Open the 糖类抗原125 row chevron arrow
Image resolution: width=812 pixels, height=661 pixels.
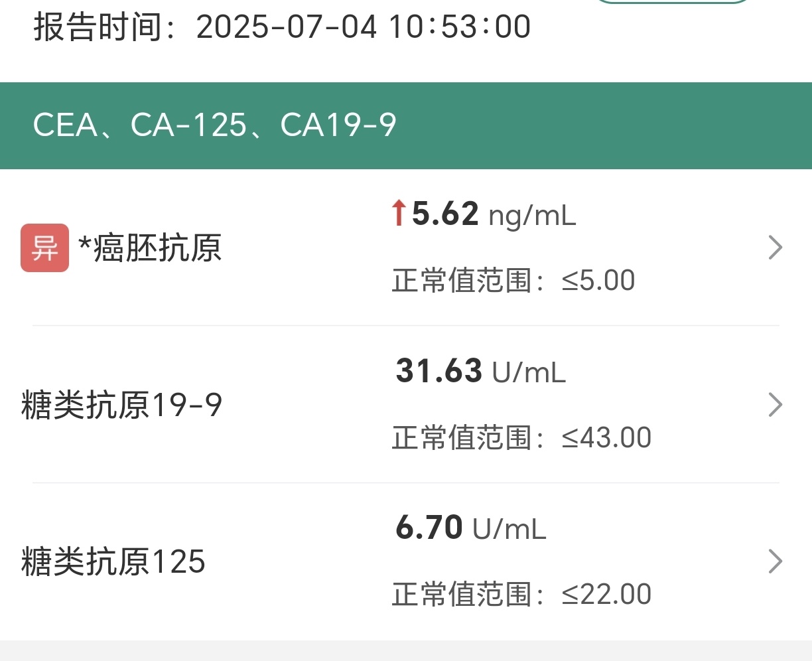point(775,561)
